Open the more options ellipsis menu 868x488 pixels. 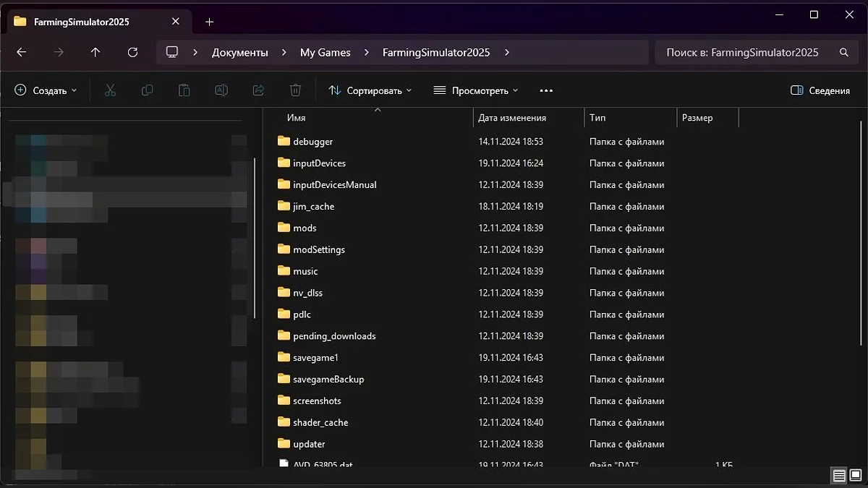point(546,90)
